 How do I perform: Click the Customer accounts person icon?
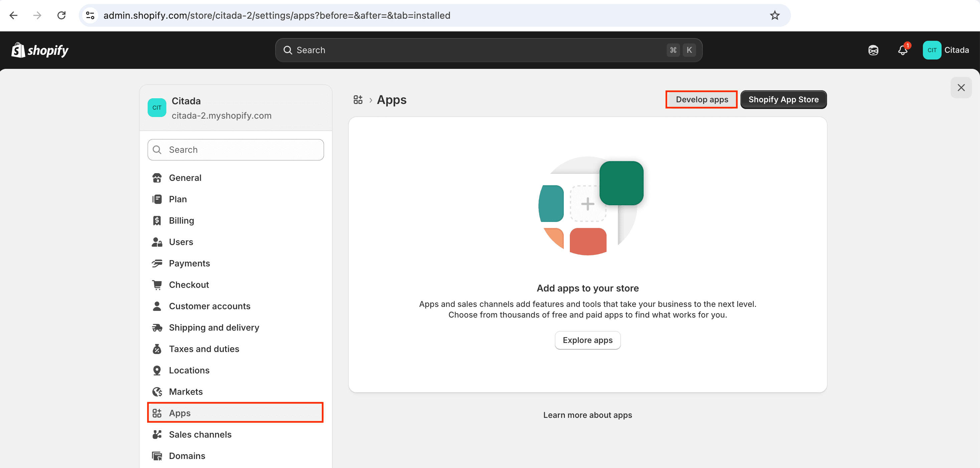point(157,306)
